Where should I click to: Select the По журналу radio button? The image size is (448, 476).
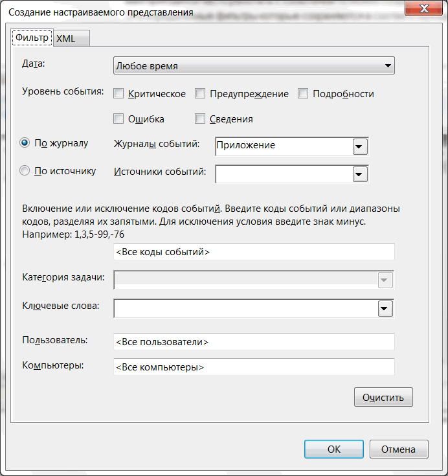[x=25, y=142]
